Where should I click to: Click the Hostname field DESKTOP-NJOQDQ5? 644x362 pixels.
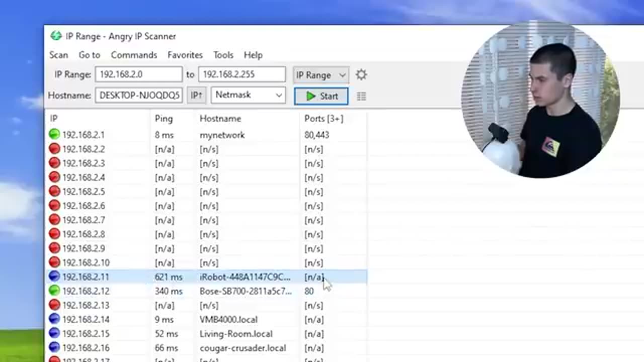click(x=138, y=95)
